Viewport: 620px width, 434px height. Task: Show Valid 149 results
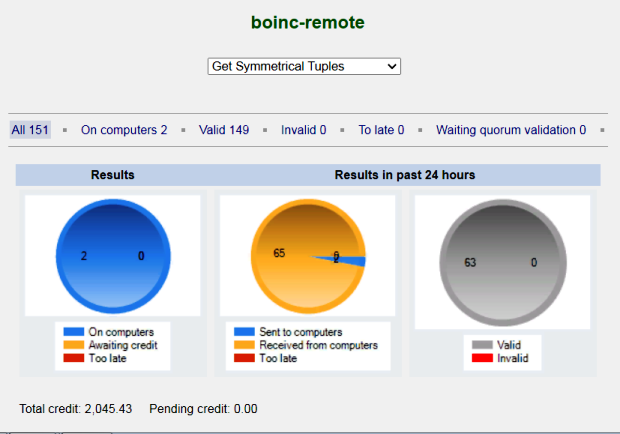pyautogui.click(x=224, y=130)
